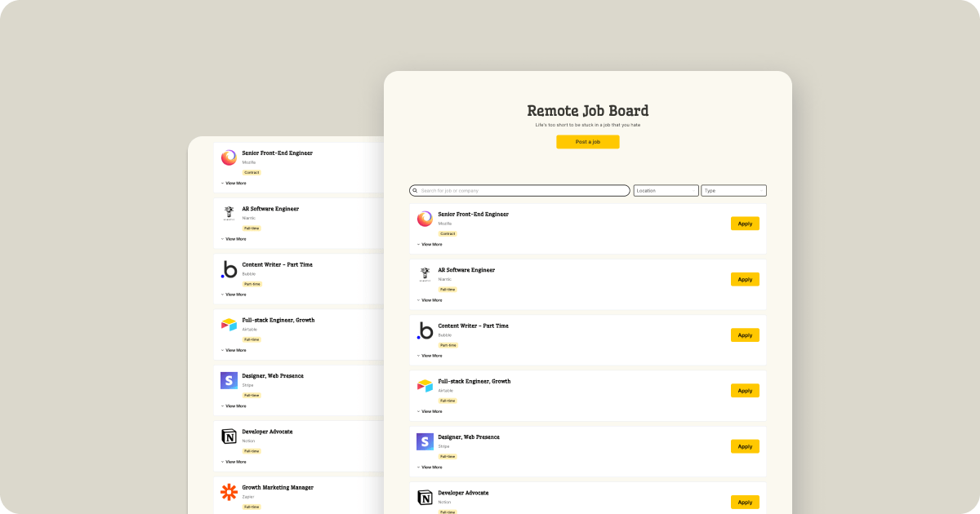
Task: Click the Zapier company name in back window
Action: pyautogui.click(x=248, y=497)
